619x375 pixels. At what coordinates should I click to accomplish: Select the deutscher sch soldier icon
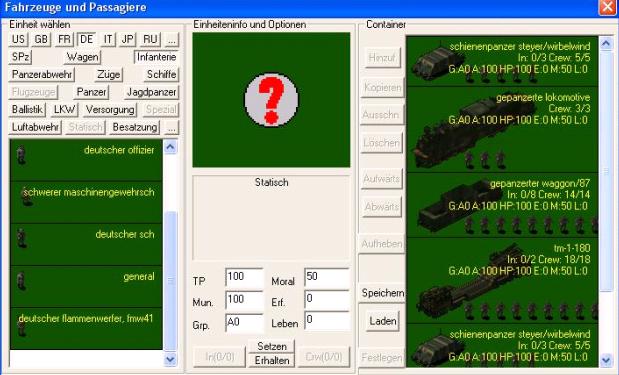[x=21, y=238]
